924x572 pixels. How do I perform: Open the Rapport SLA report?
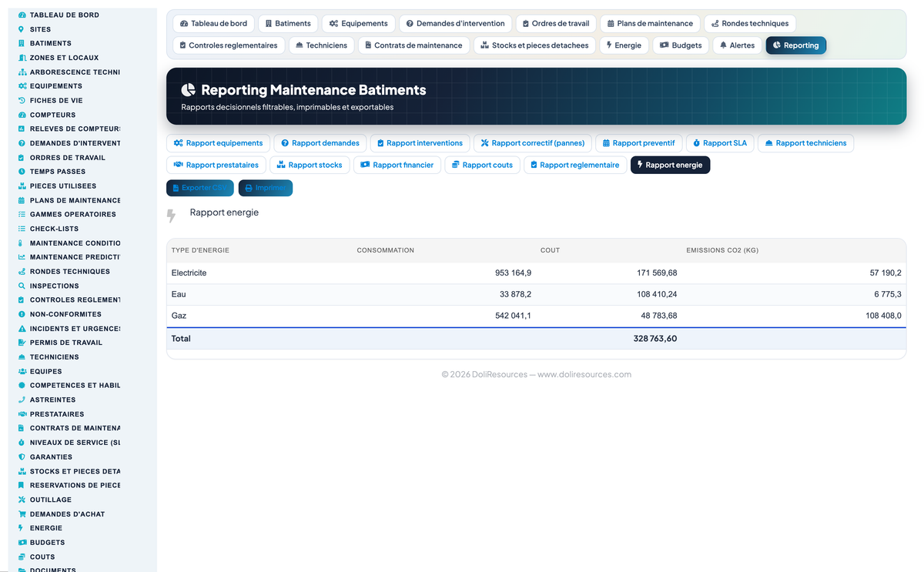tap(720, 143)
